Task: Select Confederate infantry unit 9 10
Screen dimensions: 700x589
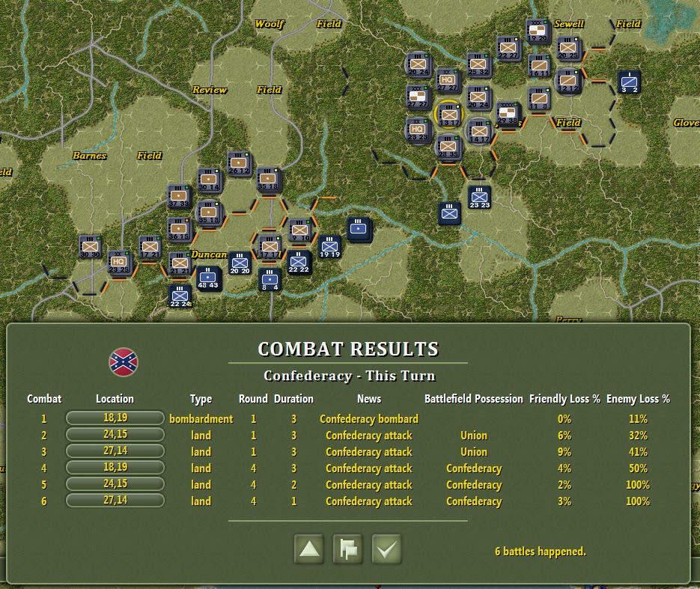Action: 299,231
